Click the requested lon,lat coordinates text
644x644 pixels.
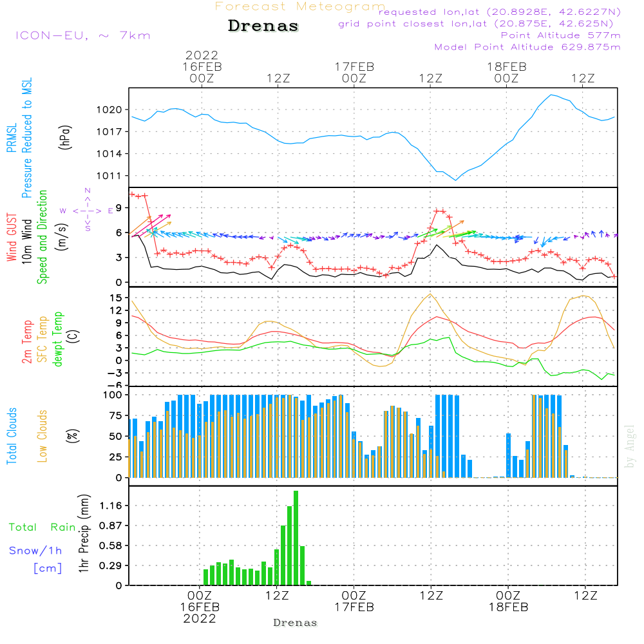499,12
